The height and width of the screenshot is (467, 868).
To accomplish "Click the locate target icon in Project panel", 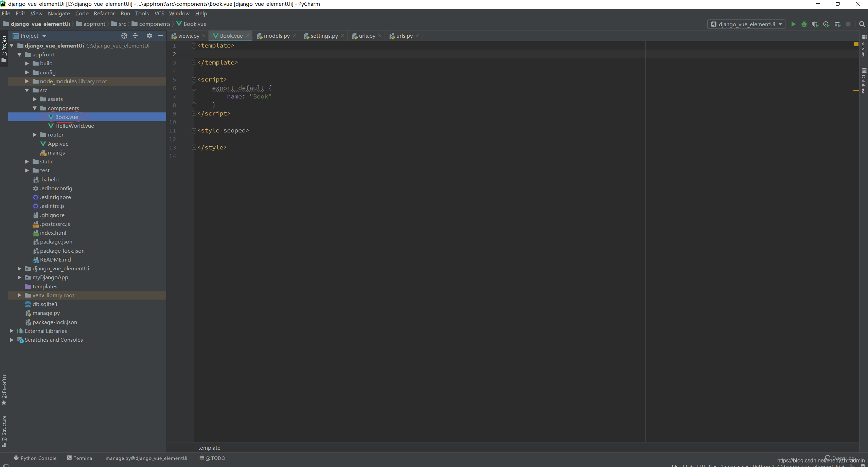I will 124,36.
